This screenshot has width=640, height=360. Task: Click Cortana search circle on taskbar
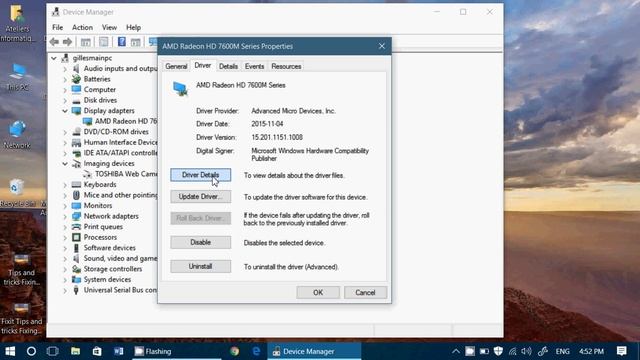pos(31,351)
